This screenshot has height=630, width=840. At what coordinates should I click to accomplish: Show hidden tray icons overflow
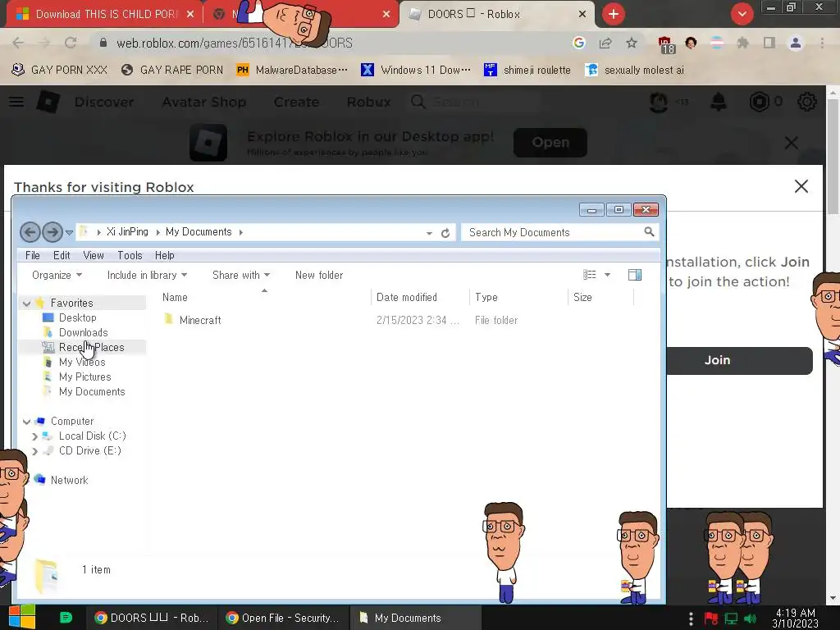[x=691, y=619]
